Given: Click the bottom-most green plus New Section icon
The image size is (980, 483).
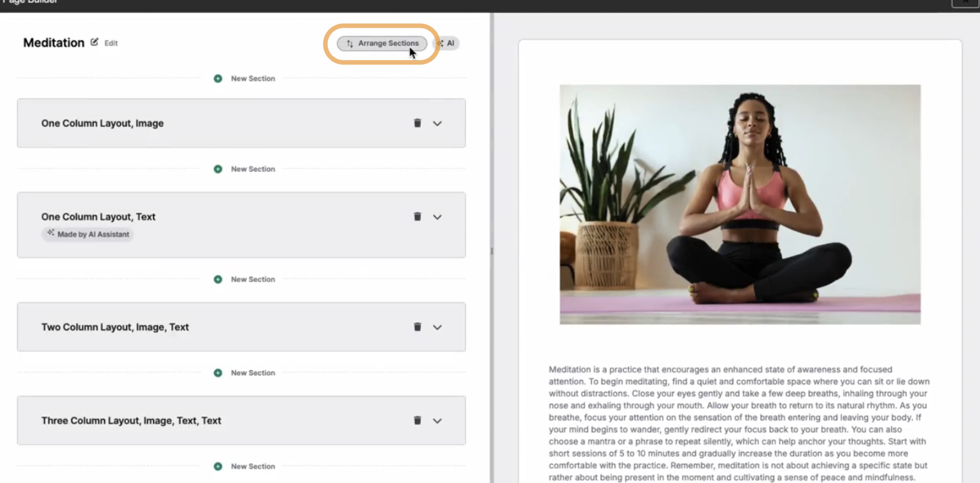Looking at the screenshot, I should (x=218, y=466).
